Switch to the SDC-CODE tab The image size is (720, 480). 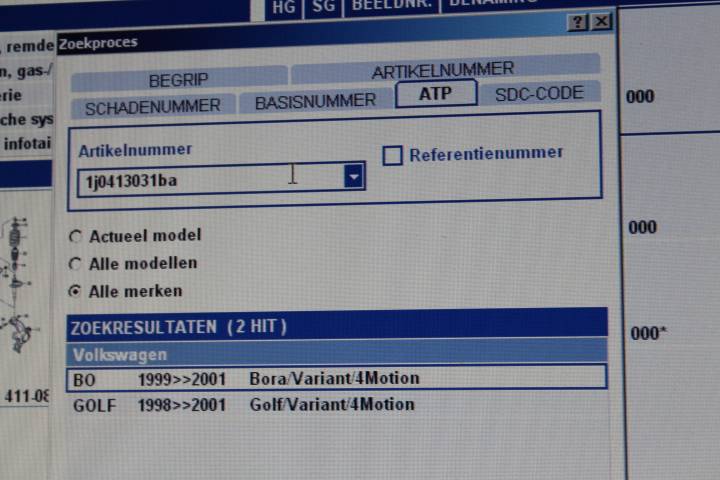[x=540, y=93]
